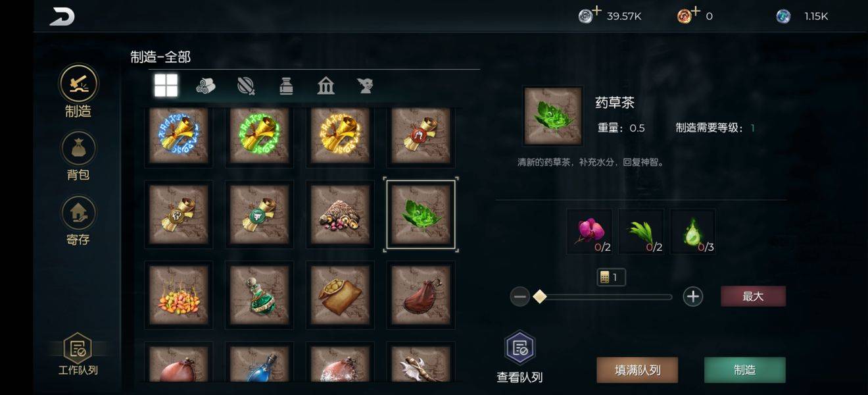Switch to the potion bottle category tab

pos(286,86)
